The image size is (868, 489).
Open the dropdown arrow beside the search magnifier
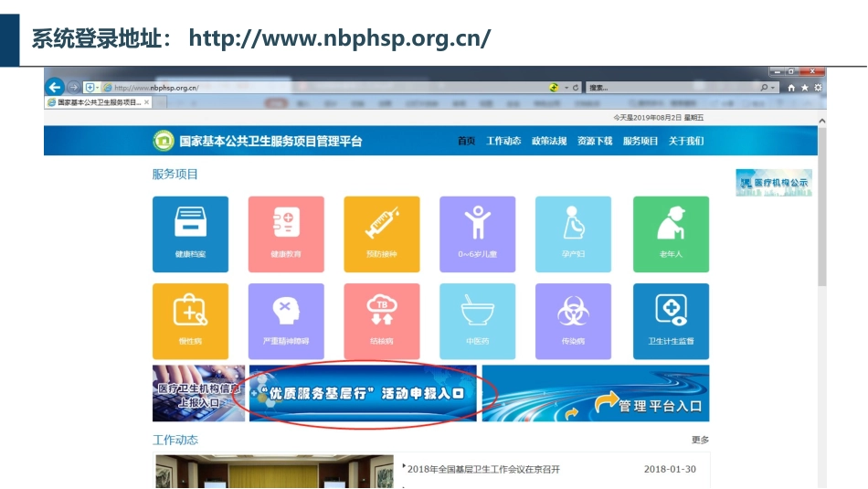coord(773,88)
